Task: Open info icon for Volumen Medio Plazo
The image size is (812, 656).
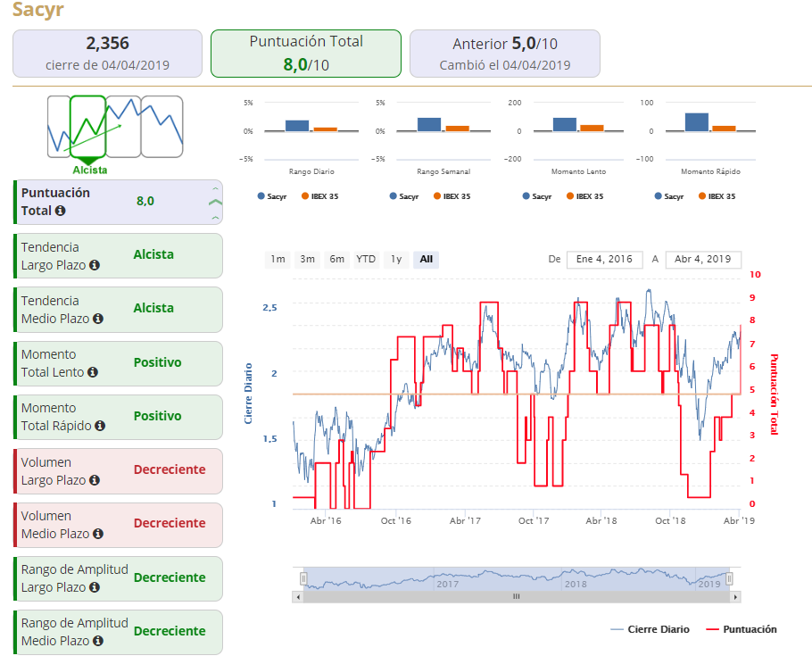Action: (98, 533)
